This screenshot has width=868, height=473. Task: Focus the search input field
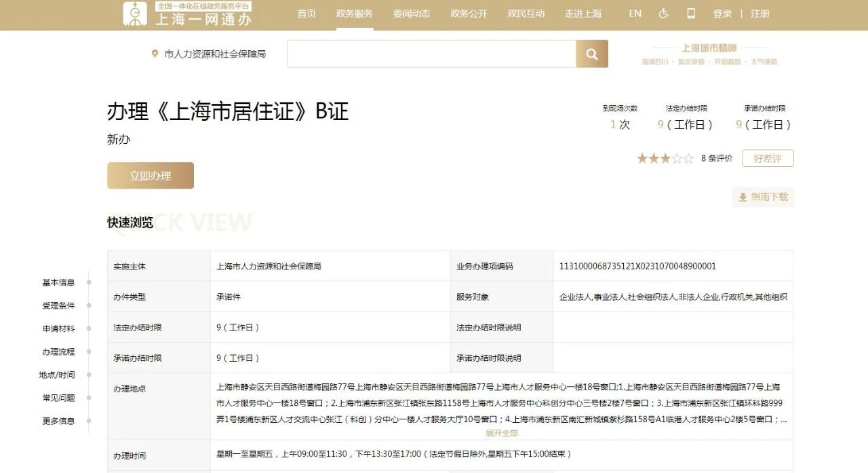(x=431, y=54)
